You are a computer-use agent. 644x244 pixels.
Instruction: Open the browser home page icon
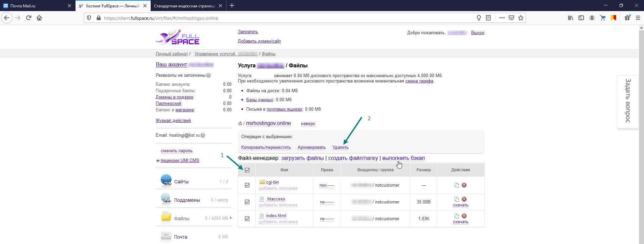tap(39, 18)
